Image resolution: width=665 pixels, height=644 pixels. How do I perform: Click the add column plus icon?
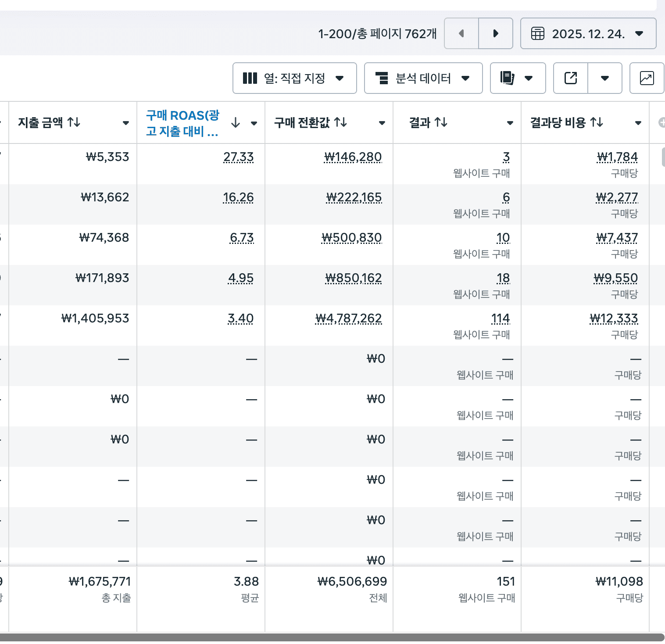(x=661, y=123)
